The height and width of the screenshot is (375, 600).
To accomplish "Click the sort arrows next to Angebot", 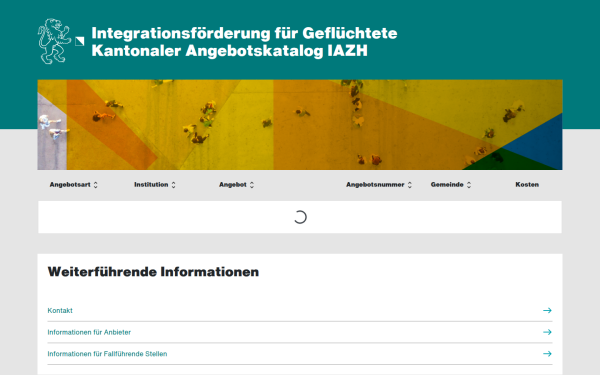I will point(251,185).
